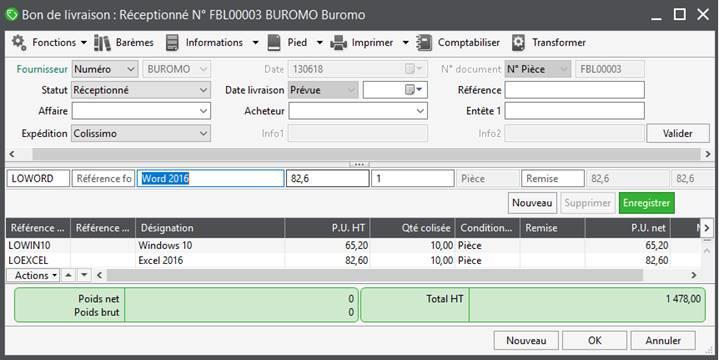Open the Date livraison calendar picker
Viewport: 719px width, 360px height.
pos(414,90)
